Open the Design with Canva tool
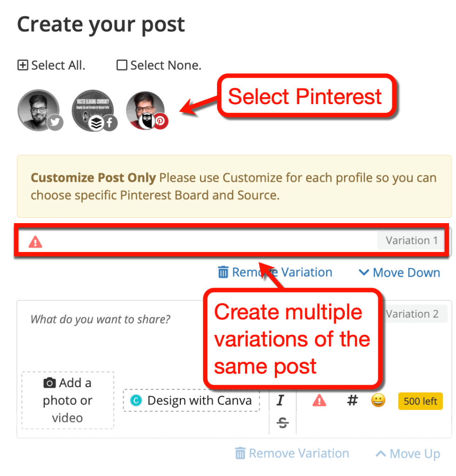Viewport: 456px width, 476px height. click(x=191, y=400)
